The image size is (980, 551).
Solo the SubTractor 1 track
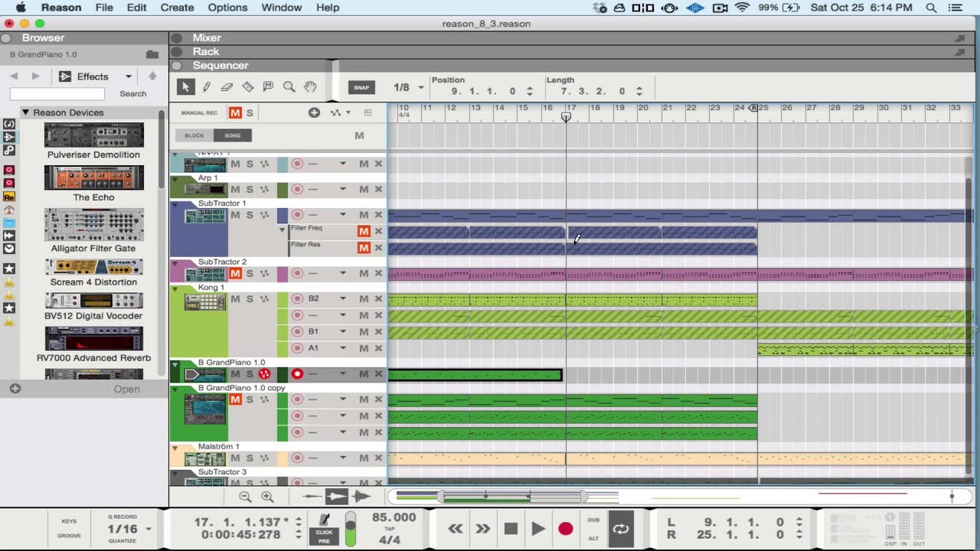[250, 215]
